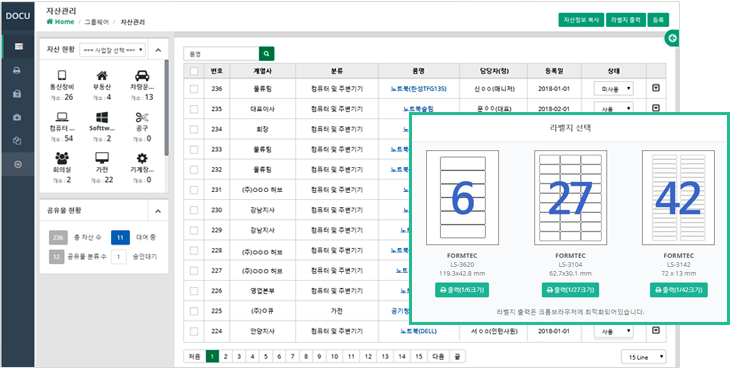The width and height of the screenshot is (730, 369).
Task: Collapse the 자산 현황 panel
Action: pyautogui.click(x=158, y=50)
